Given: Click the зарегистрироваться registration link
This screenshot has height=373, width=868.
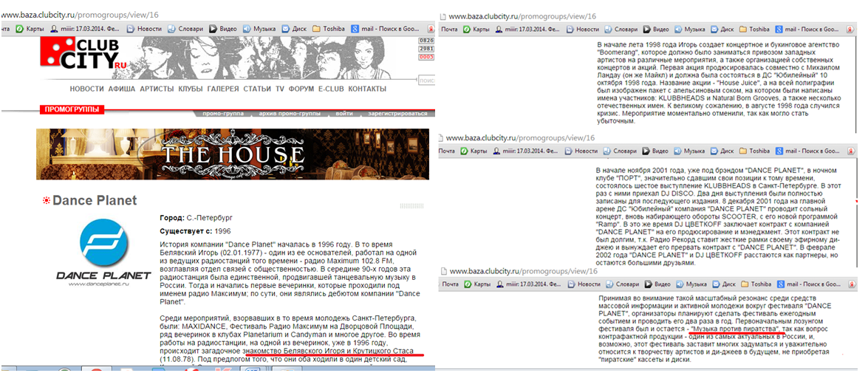Looking at the screenshot, I should pos(397,114).
